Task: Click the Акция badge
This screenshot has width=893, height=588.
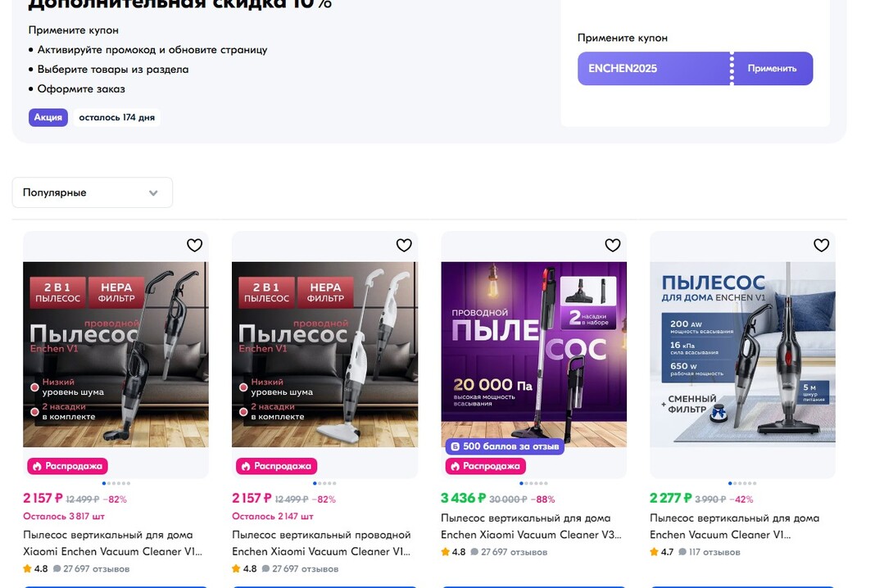Action: pyautogui.click(x=48, y=117)
